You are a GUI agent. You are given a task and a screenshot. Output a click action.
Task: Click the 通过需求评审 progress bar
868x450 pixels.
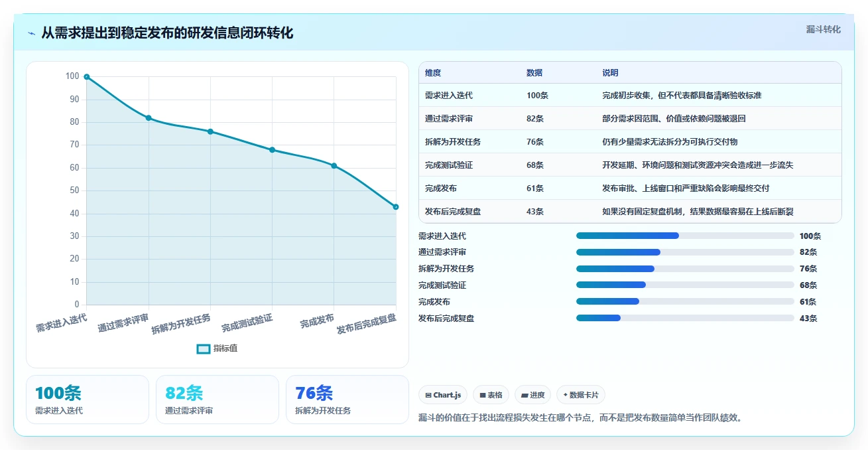[x=685, y=252]
